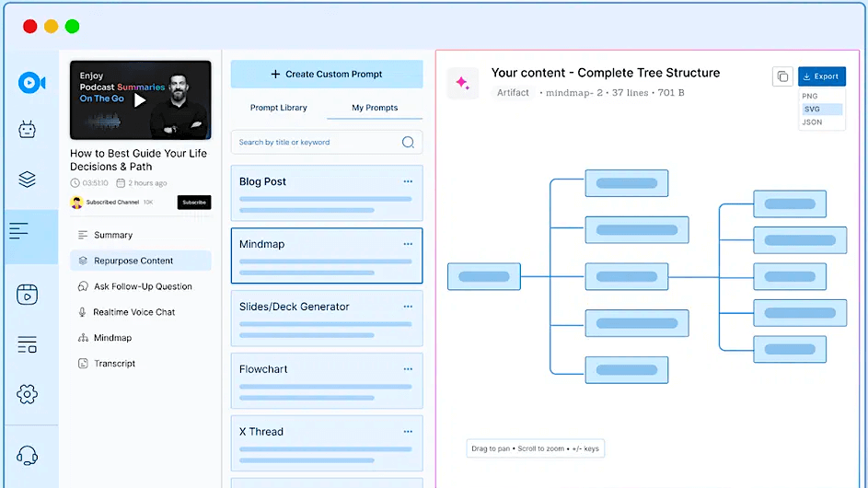This screenshot has height=488, width=868.
Task: Open Realtime Voice Chat in the menu
Action: (134, 312)
